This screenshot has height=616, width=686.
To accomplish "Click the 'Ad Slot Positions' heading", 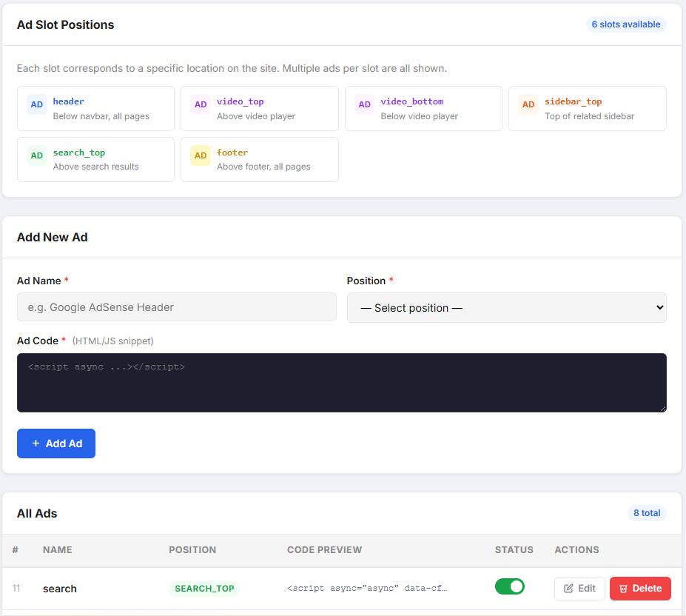I will pos(66,25).
